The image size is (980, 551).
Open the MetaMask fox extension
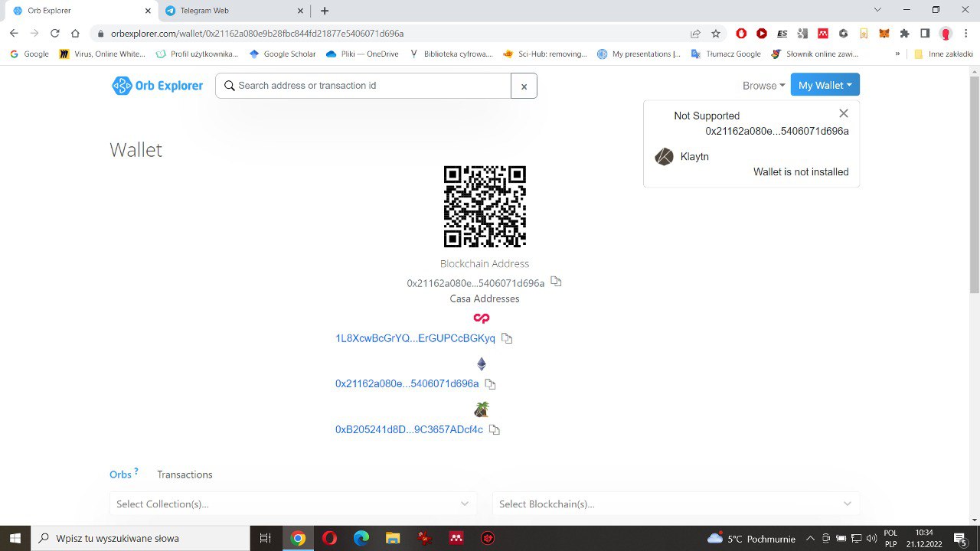pyautogui.click(x=884, y=34)
